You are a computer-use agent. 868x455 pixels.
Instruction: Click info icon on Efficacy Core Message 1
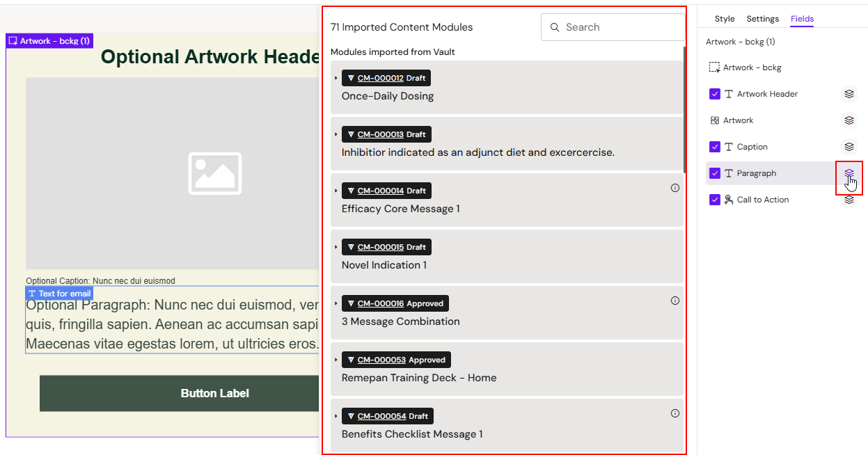[x=675, y=188]
